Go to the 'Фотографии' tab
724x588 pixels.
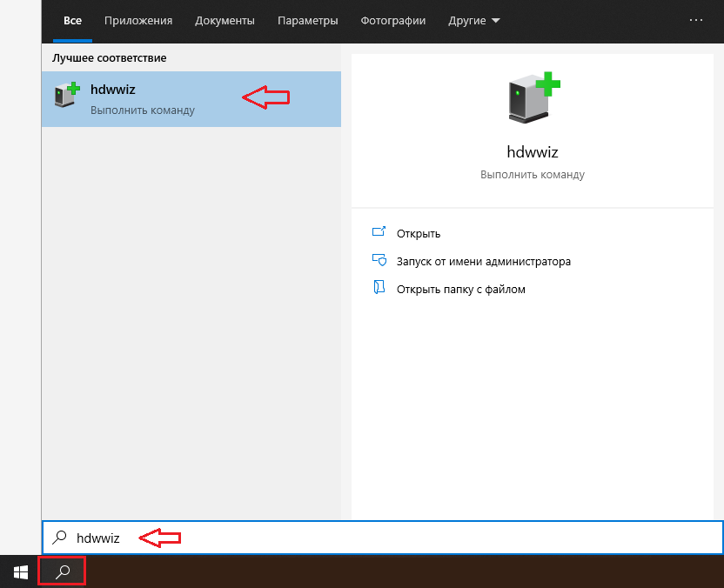(394, 20)
